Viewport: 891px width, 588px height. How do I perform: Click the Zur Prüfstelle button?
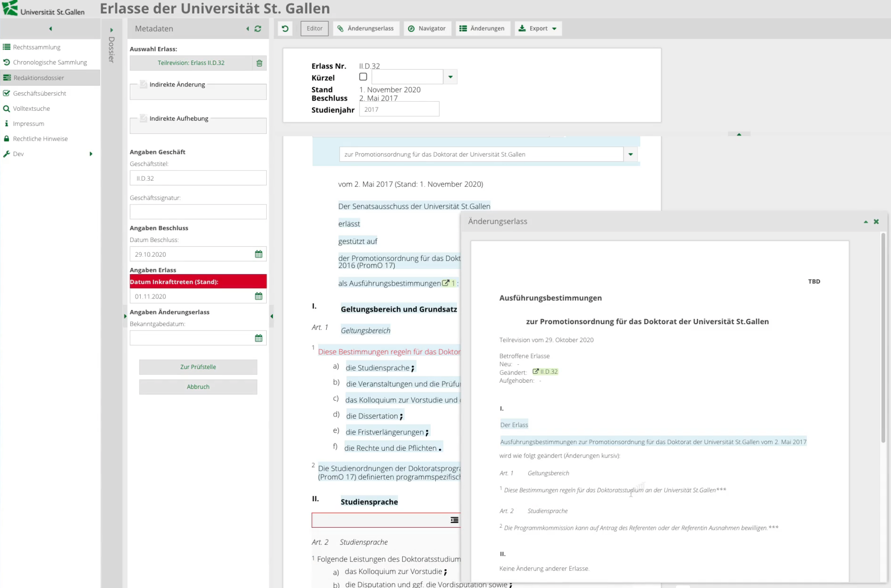(x=198, y=367)
